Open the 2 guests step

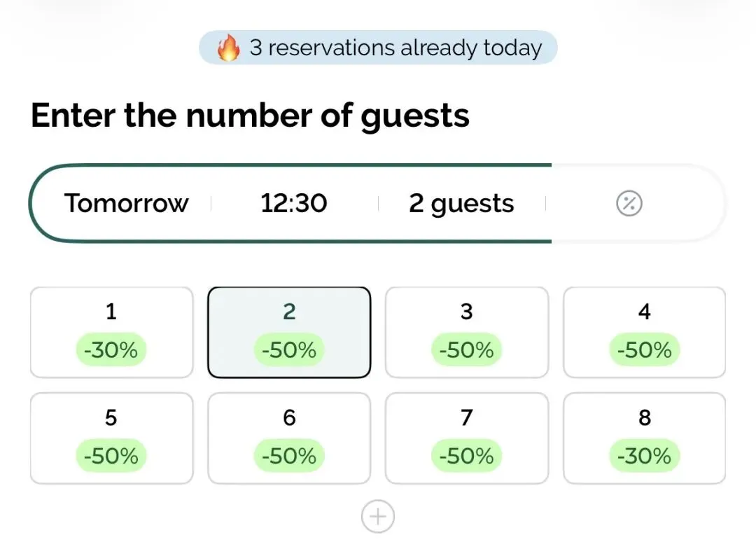click(x=461, y=204)
